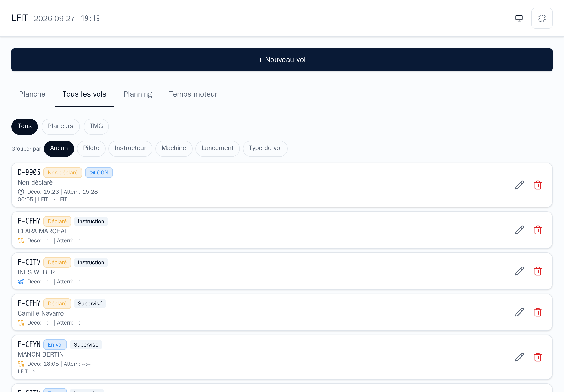564x392 pixels.
Task: Click Supervisé tag on Camille Navarro's flight
Action: [x=90, y=304]
